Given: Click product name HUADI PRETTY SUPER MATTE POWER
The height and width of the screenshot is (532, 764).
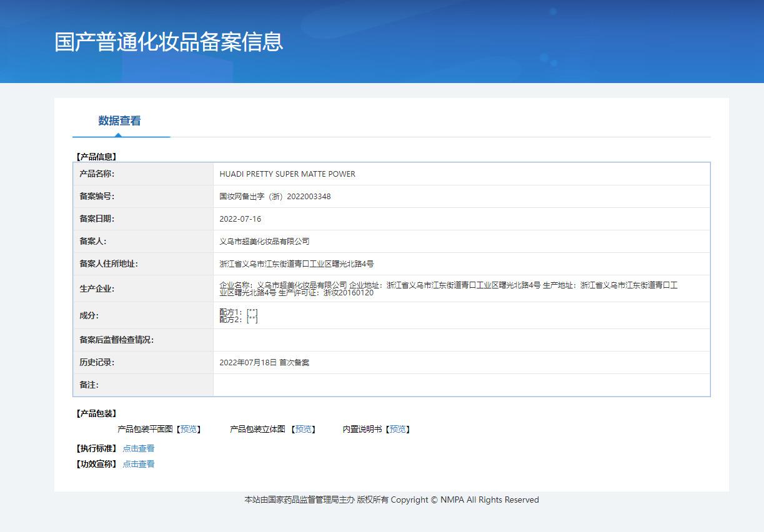Looking at the screenshot, I should click(287, 174).
